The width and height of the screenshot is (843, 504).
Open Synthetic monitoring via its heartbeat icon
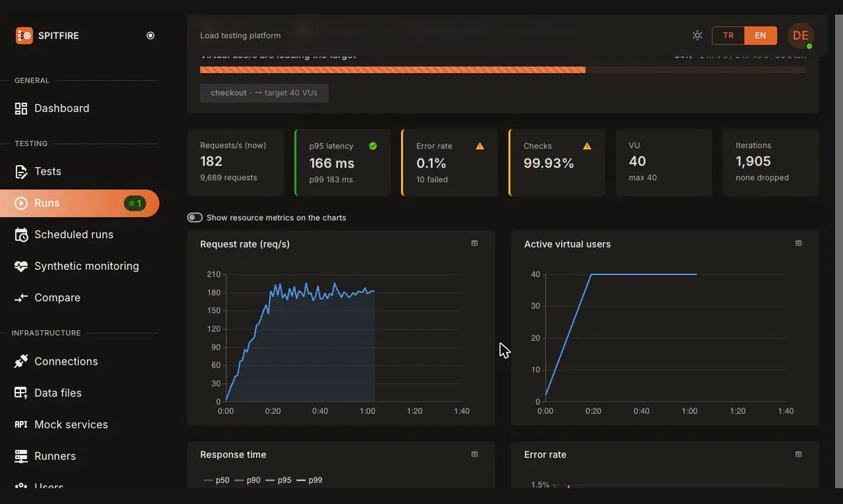(x=21, y=266)
